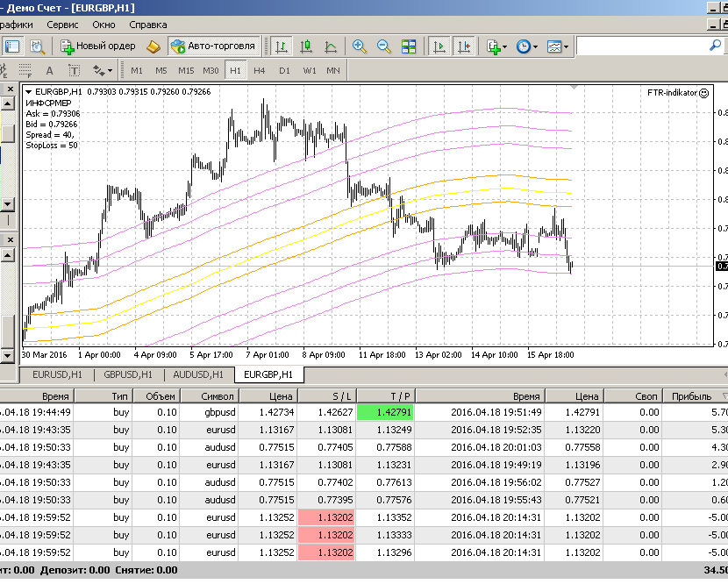Switch to the GBPUSD,H1 chart tab

[x=128, y=374]
